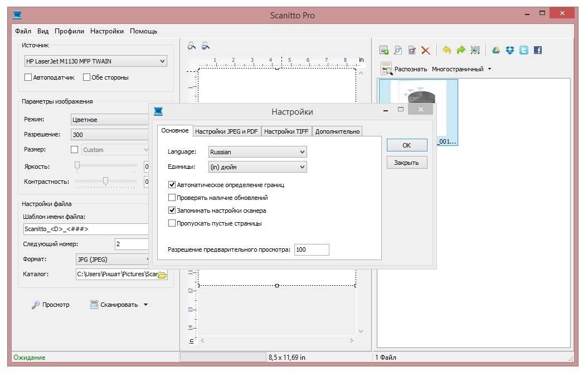Click the preview vertical scrollbar down arrow
The height and width of the screenshot is (377, 588).
(x=361, y=331)
